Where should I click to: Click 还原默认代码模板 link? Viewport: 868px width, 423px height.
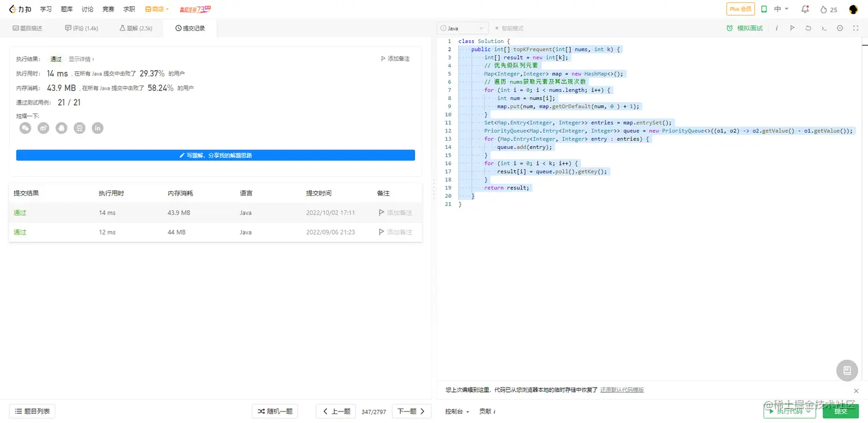[x=622, y=390]
